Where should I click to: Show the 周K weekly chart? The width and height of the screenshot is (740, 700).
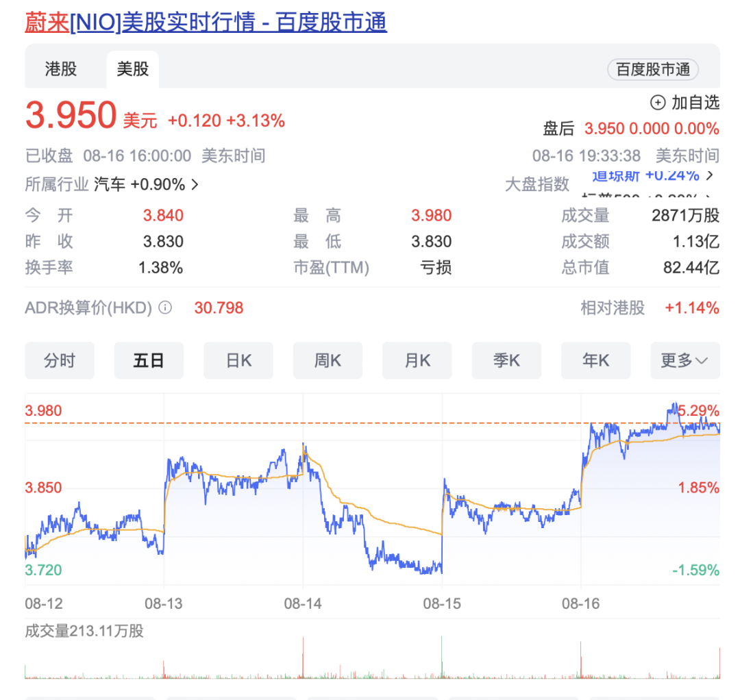[328, 360]
